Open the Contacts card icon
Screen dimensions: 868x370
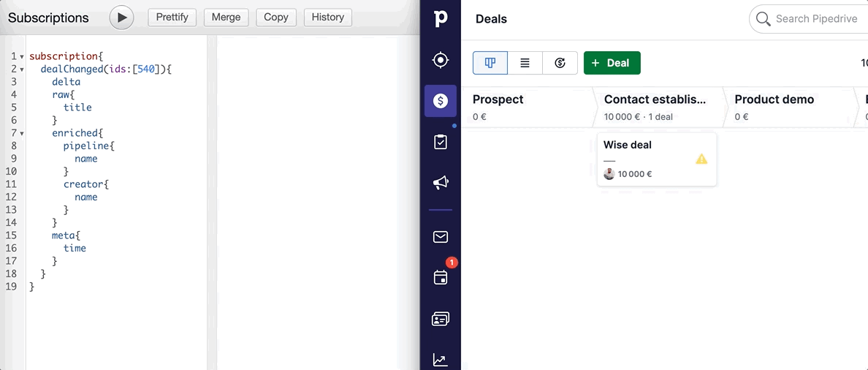click(x=441, y=319)
